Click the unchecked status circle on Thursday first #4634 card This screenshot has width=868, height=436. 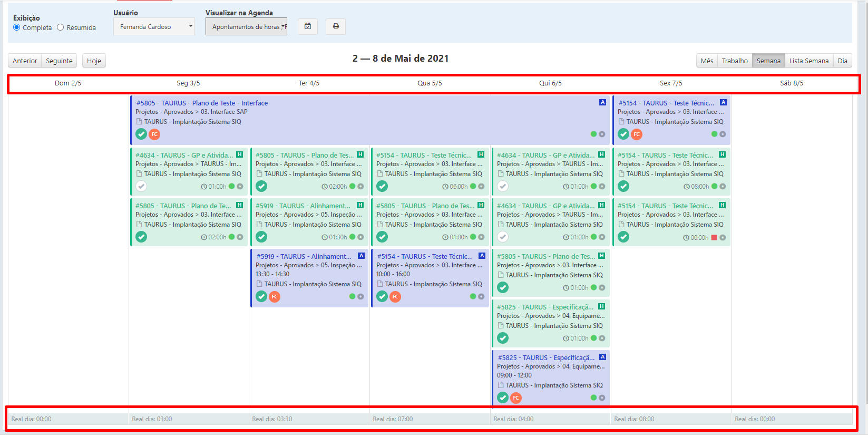click(503, 186)
